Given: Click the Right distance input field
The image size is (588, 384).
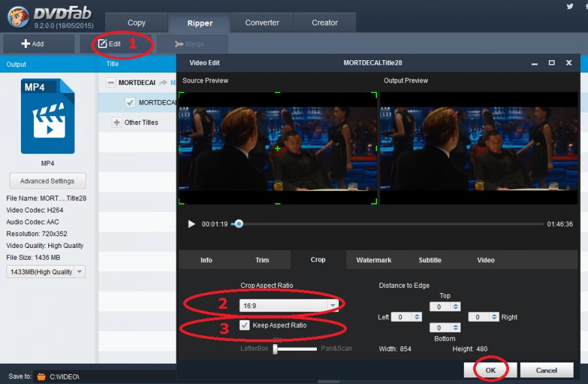Looking at the screenshot, I should [x=480, y=317].
